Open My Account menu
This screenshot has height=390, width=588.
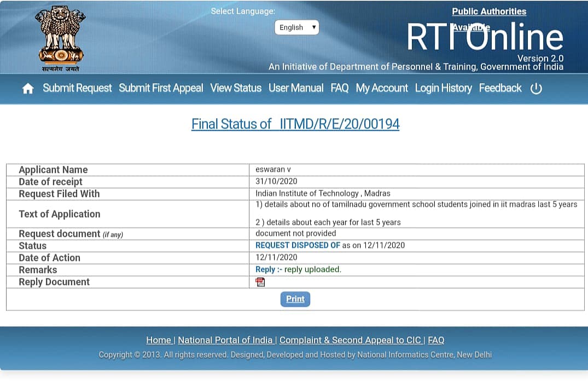382,88
